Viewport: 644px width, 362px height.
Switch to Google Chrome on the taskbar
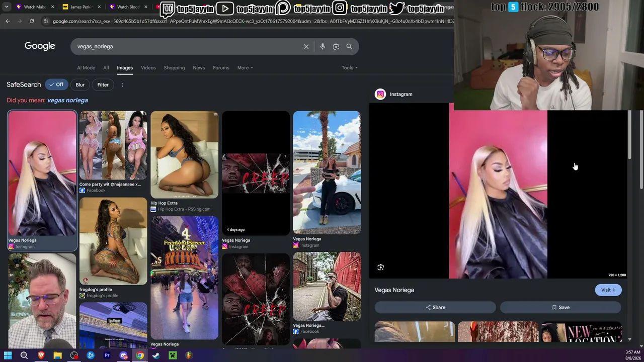point(140,355)
